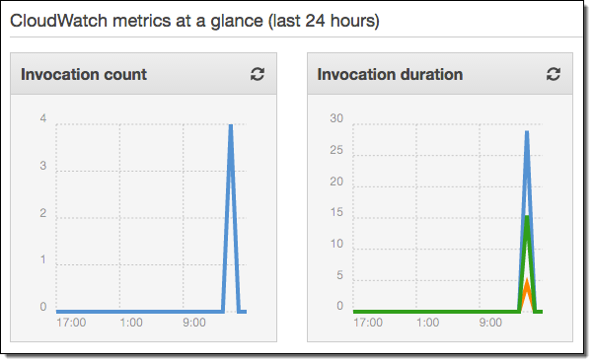Viewport: 594px width, 364px height.
Task: Click the 30 value on Invocation duration axis
Action: coord(336,118)
